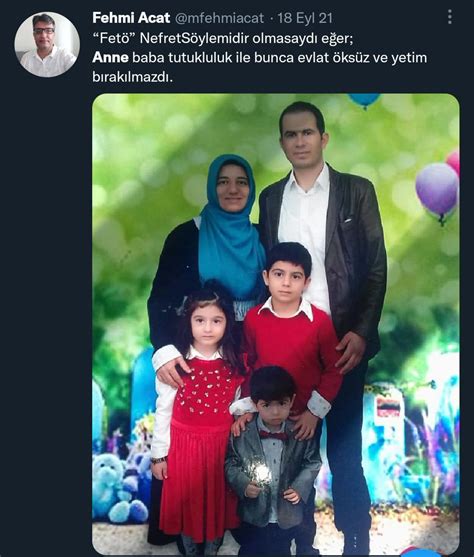
Task: Open the @mfehmiacat handle link
Action: click(x=220, y=18)
